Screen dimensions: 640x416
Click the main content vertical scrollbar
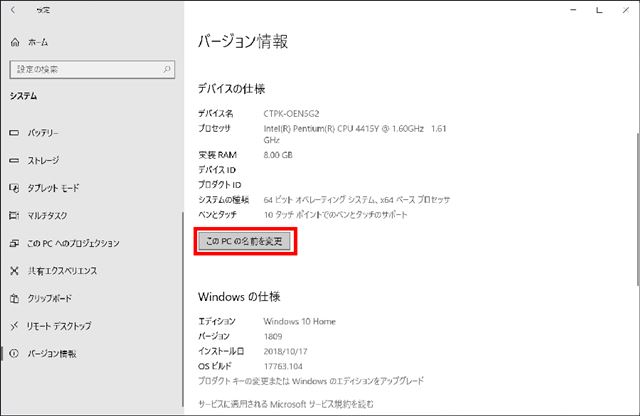point(638,208)
